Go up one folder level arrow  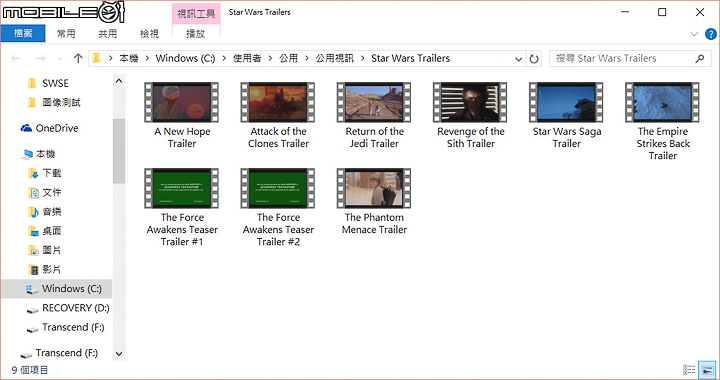tap(78, 58)
